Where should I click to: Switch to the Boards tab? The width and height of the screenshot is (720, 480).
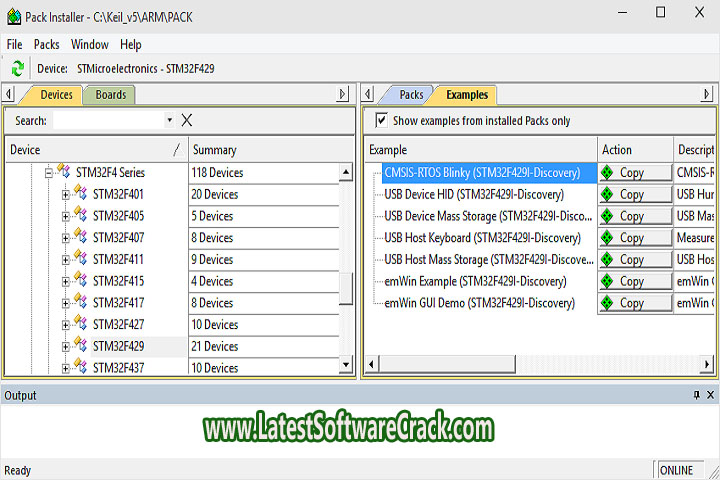coord(110,95)
